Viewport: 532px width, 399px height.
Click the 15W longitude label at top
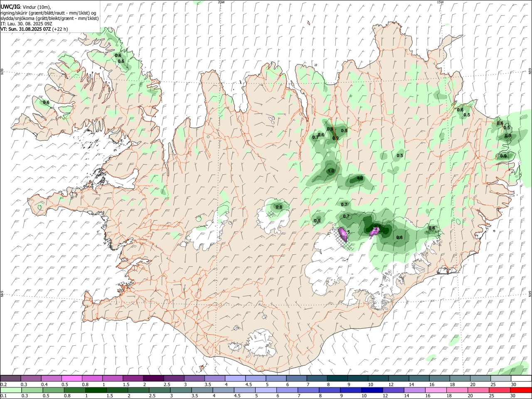coord(440,2)
